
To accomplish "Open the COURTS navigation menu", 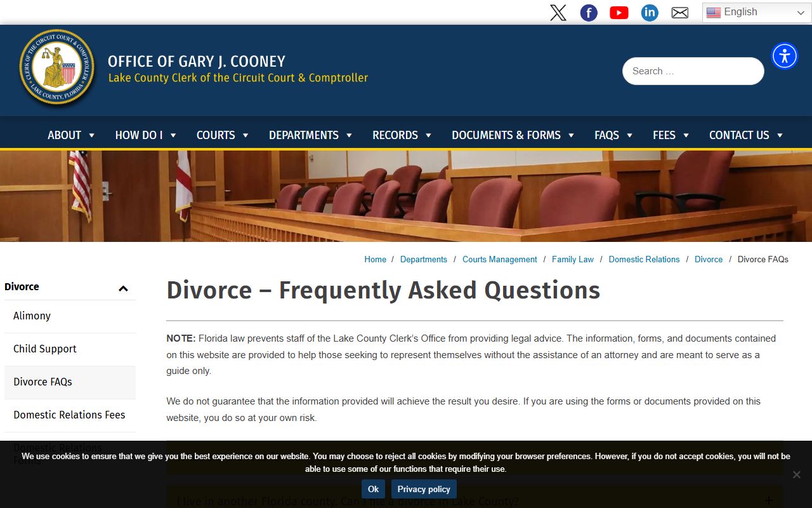I will coord(223,135).
